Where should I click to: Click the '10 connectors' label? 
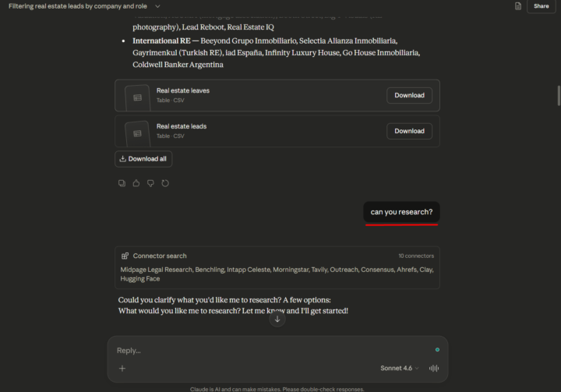(x=416, y=256)
